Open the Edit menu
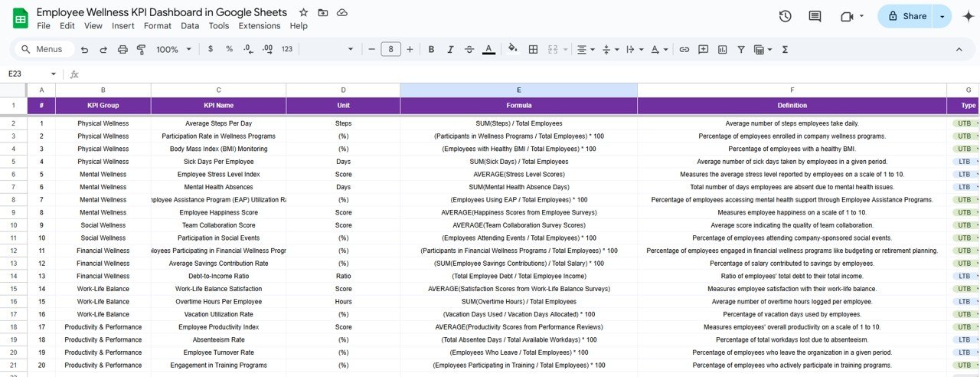This screenshot has height=377, width=980. point(67,25)
